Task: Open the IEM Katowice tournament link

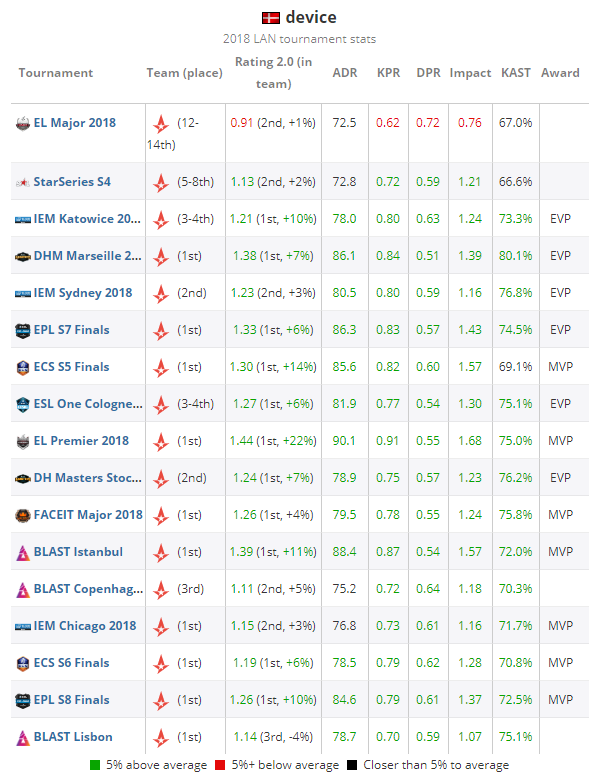Action: tap(87, 219)
